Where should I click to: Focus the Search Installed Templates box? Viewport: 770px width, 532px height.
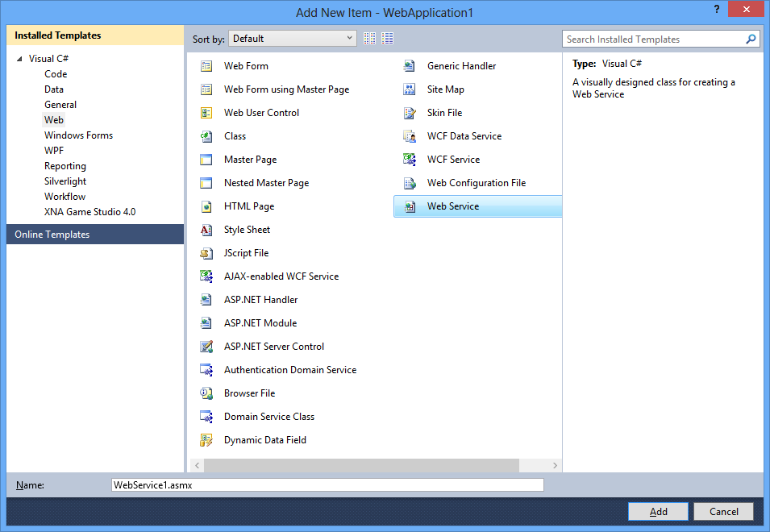click(653, 39)
